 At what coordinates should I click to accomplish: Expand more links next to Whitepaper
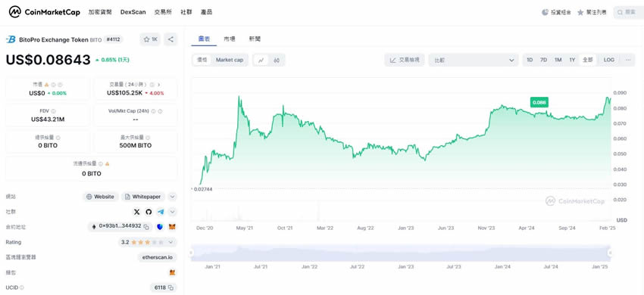tap(173, 197)
